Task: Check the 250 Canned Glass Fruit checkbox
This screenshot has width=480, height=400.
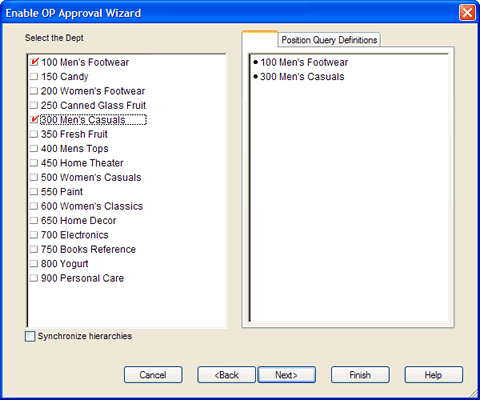Action: pos(34,105)
